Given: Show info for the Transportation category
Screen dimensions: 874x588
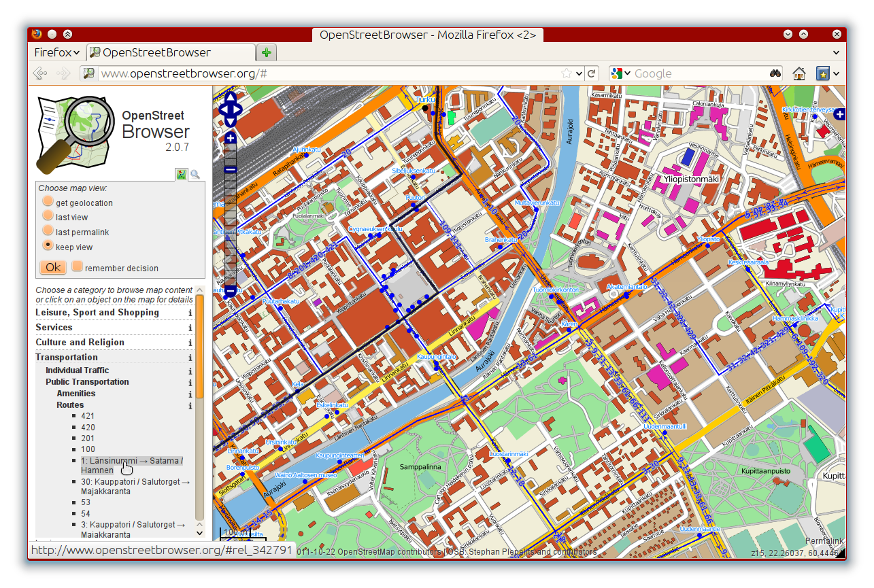Looking at the screenshot, I should coord(190,358).
